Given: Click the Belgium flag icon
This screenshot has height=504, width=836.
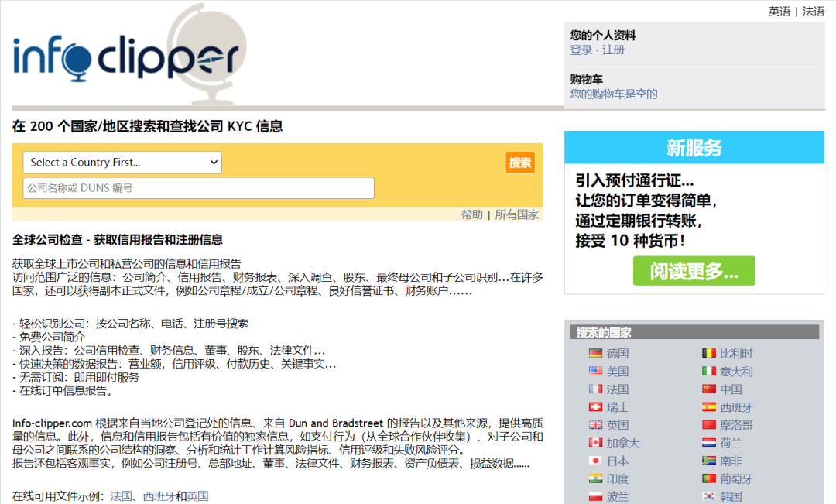Looking at the screenshot, I should (708, 353).
